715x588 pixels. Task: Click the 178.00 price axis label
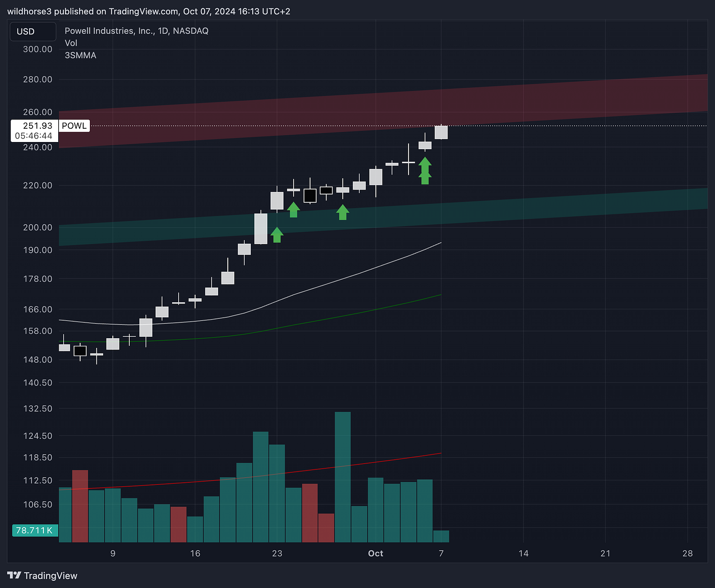(x=38, y=279)
